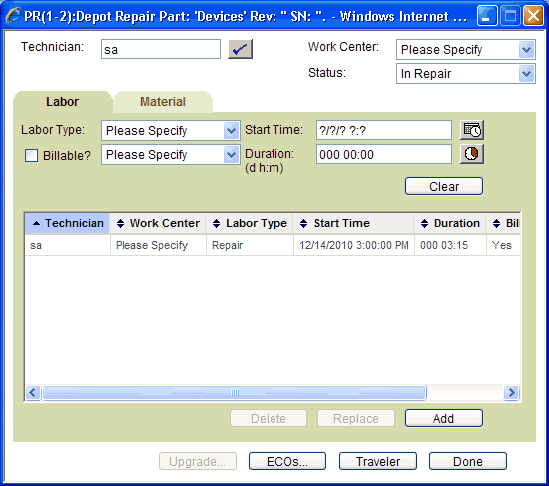Screen dimensions: 549x486
Task: Sort by Technician column sort arrow
Action: [x=36, y=223]
